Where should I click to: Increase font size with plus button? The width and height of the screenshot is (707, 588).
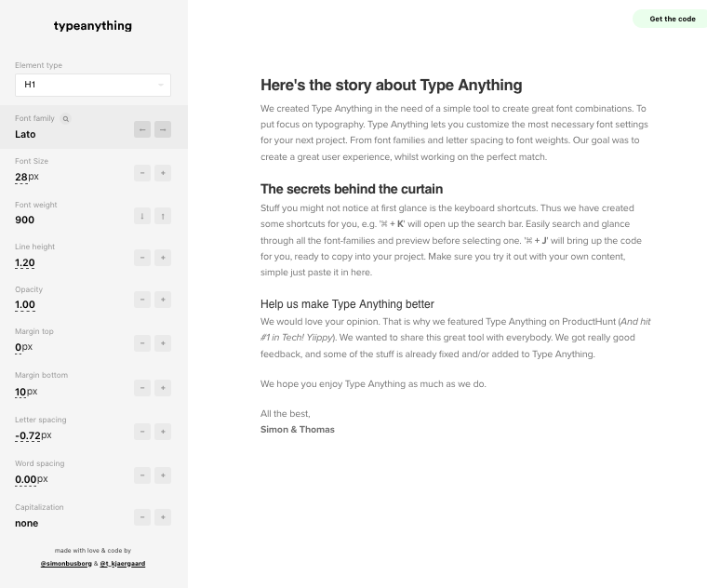pyautogui.click(x=163, y=173)
